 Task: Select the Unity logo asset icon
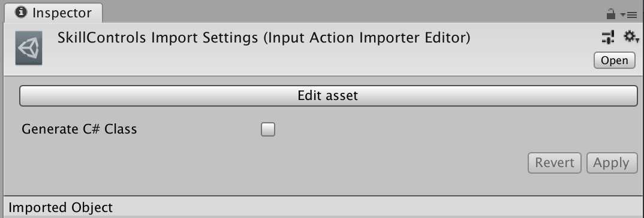pos(29,48)
